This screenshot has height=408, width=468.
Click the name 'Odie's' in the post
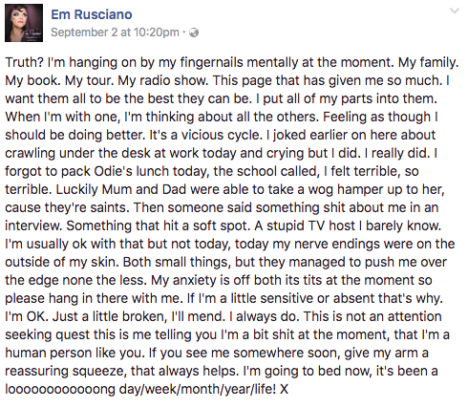click(114, 171)
